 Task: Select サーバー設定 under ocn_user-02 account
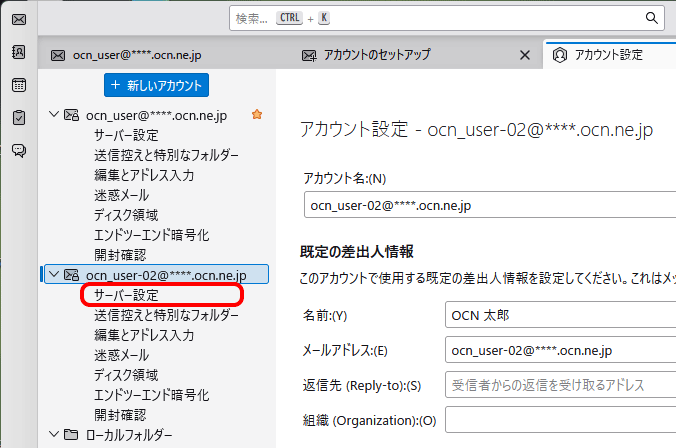tap(127, 295)
